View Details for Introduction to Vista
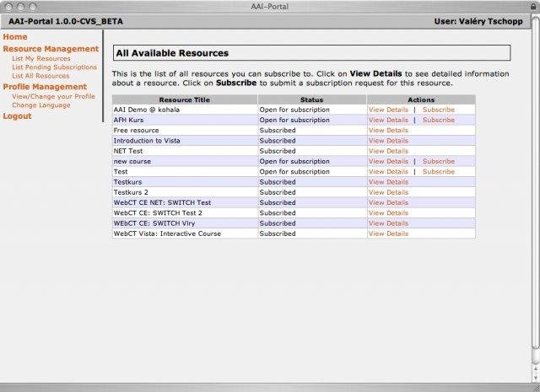 388,141
